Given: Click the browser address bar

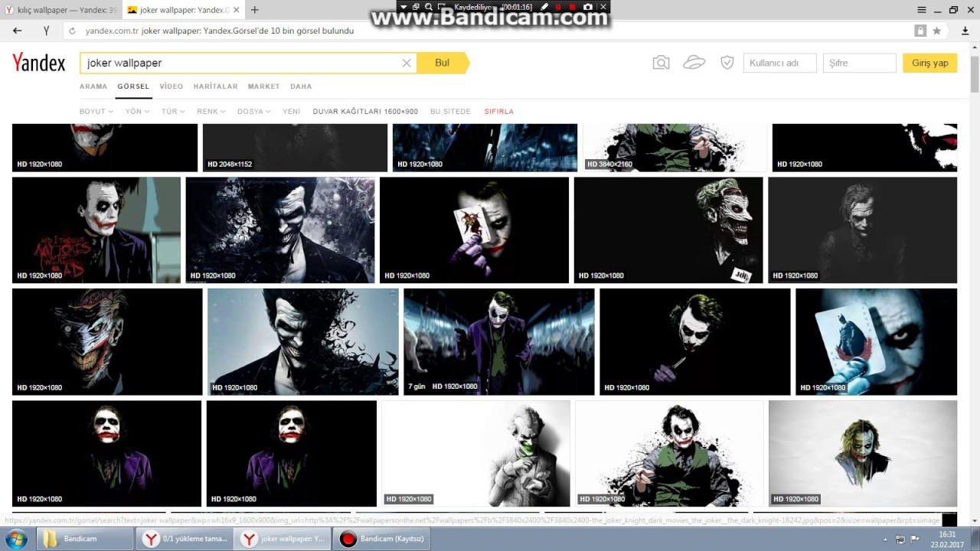Looking at the screenshot, I should point(490,31).
